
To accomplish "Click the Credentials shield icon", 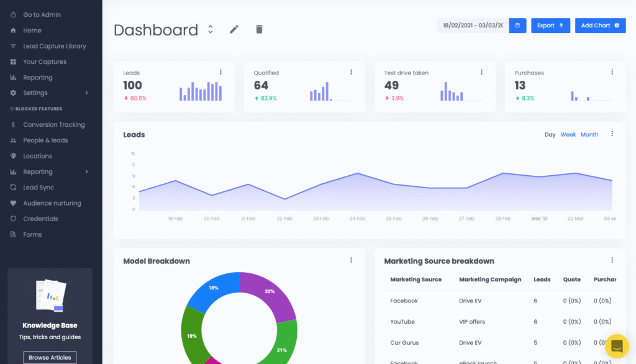I will click(13, 219).
